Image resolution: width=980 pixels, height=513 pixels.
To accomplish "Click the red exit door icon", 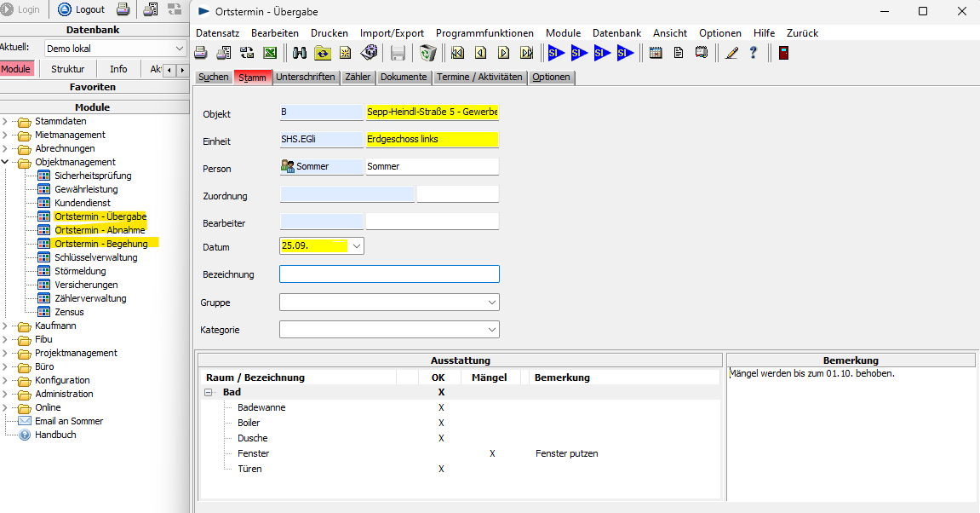I will pyautogui.click(x=783, y=53).
